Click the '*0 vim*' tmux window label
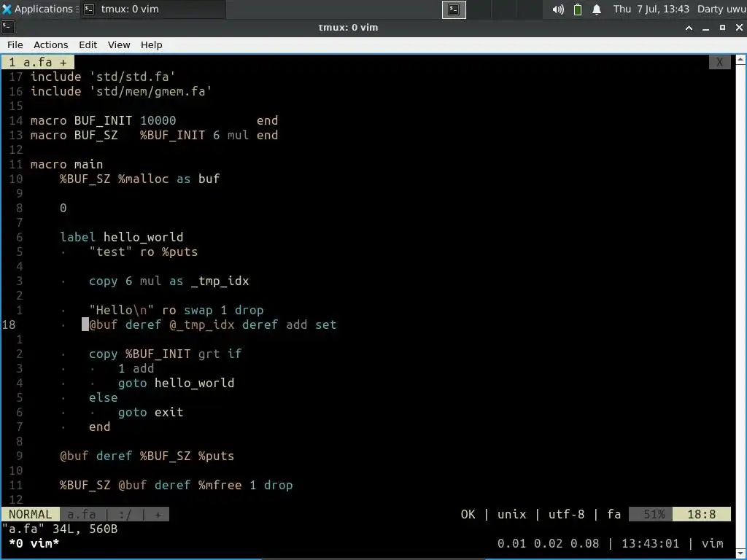747x560 pixels. click(x=34, y=543)
